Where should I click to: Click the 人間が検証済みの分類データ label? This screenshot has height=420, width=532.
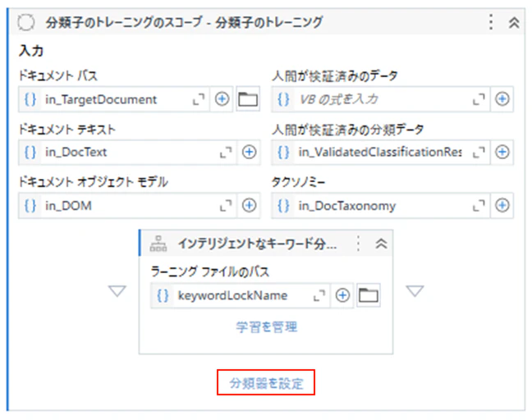pyautogui.click(x=347, y=129)
